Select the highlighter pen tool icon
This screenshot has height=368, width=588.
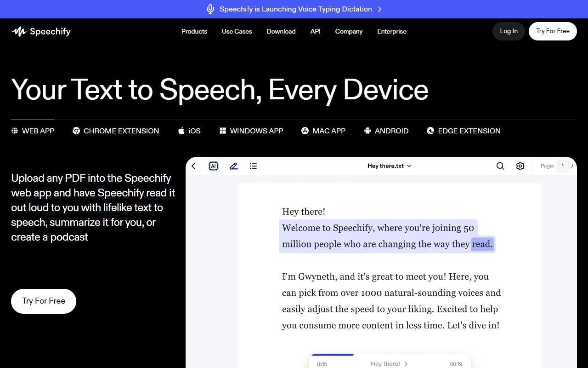tap(233, 166)
